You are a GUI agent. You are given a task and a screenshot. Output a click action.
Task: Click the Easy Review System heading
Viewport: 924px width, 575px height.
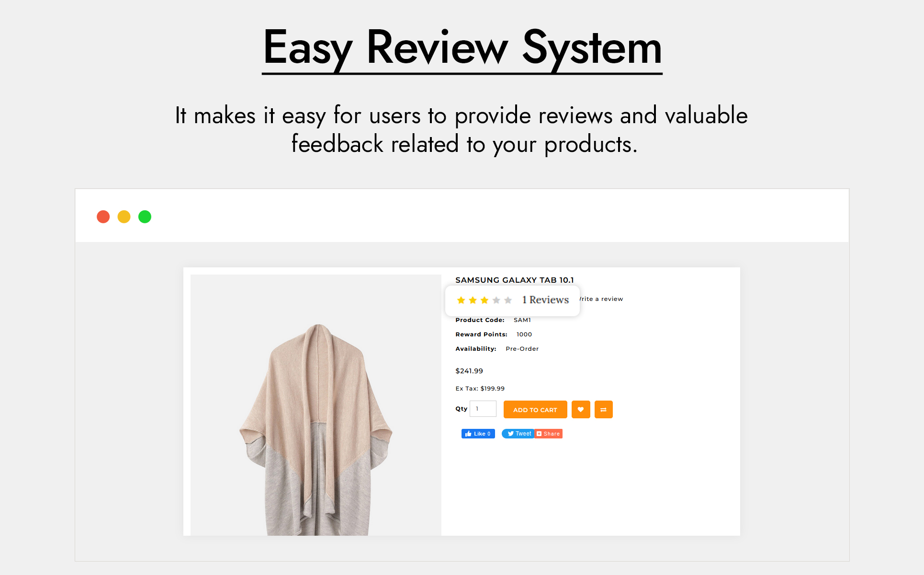(462, 48)
